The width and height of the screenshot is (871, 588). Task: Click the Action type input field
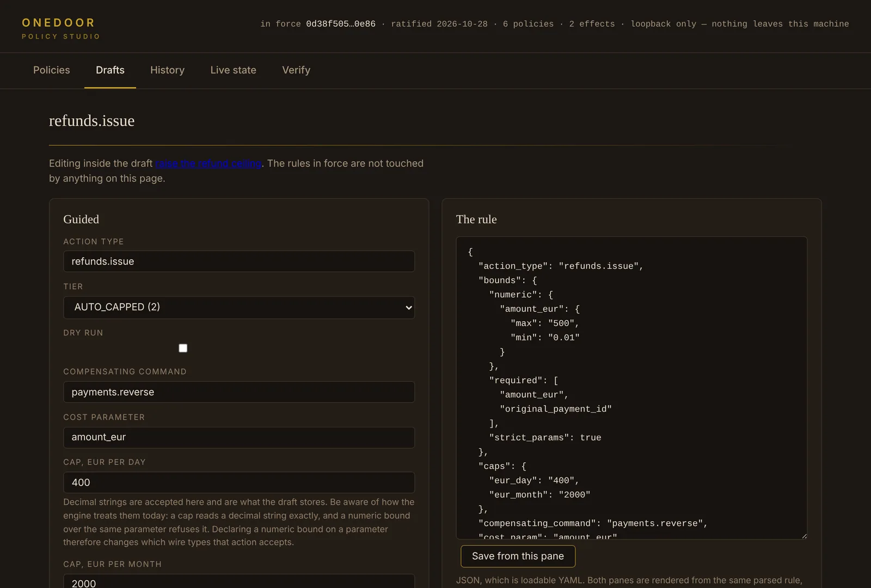(239, 261)
